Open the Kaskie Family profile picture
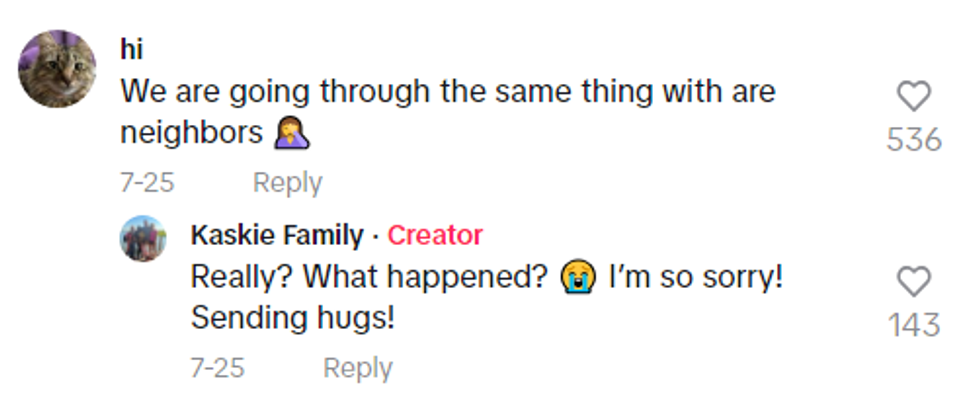980x402 pixels. click(143, 239)
